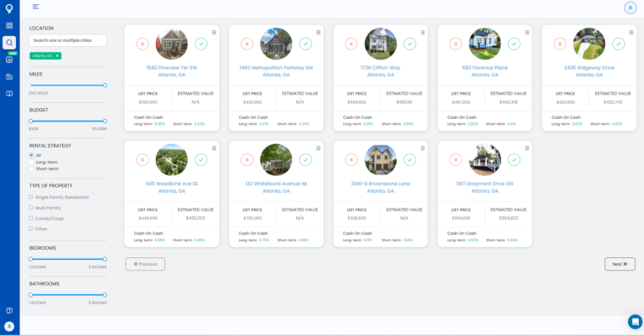This screenshot has height=336, width=644.
Task: Click the Miles range slider handle
Action: pos(105,85)
